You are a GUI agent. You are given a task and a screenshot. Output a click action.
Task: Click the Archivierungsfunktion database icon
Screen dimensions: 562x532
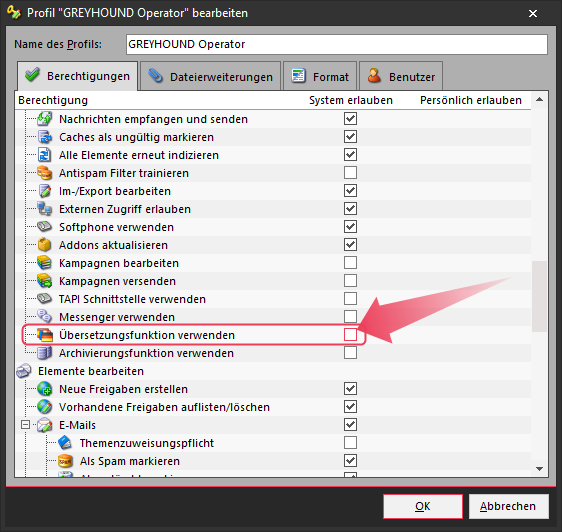point(45,353)
